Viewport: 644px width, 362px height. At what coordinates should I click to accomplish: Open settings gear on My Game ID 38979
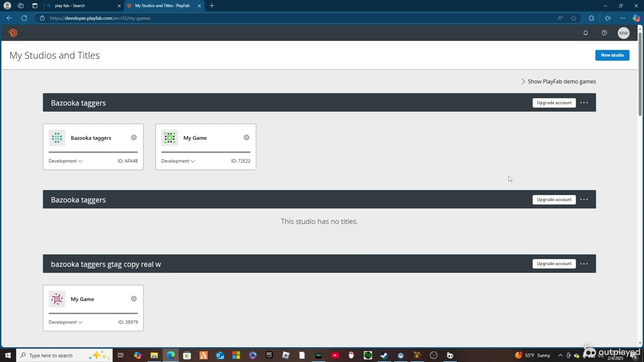(134, 299)
